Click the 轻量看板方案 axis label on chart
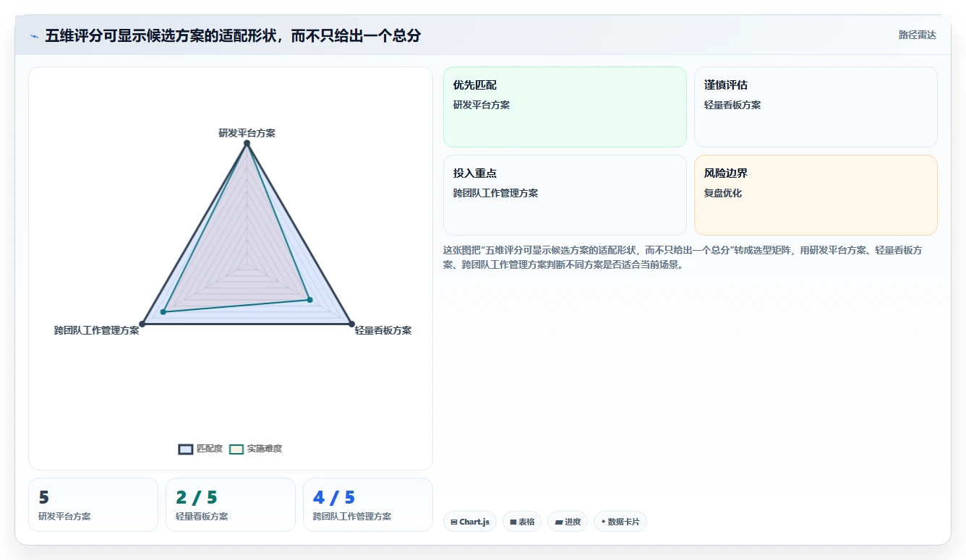This screenshot has width=966, height=560. point(383,330)
